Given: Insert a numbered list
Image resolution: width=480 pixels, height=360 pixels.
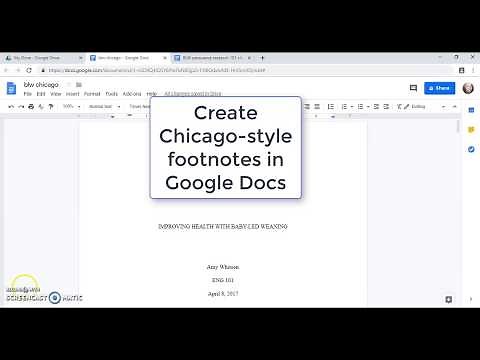Looking at the screenshot, I should click(x=344, y=107).
